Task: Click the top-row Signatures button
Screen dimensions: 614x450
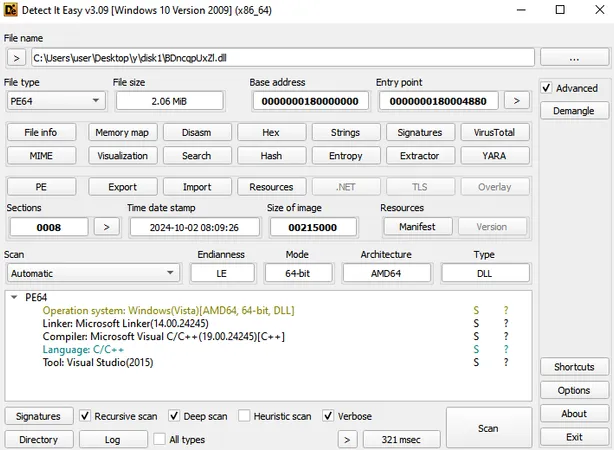Action: coord(420,132)
